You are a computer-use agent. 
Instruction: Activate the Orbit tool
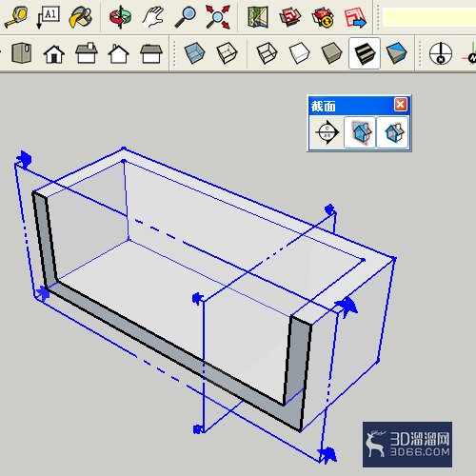coord(120,17)
